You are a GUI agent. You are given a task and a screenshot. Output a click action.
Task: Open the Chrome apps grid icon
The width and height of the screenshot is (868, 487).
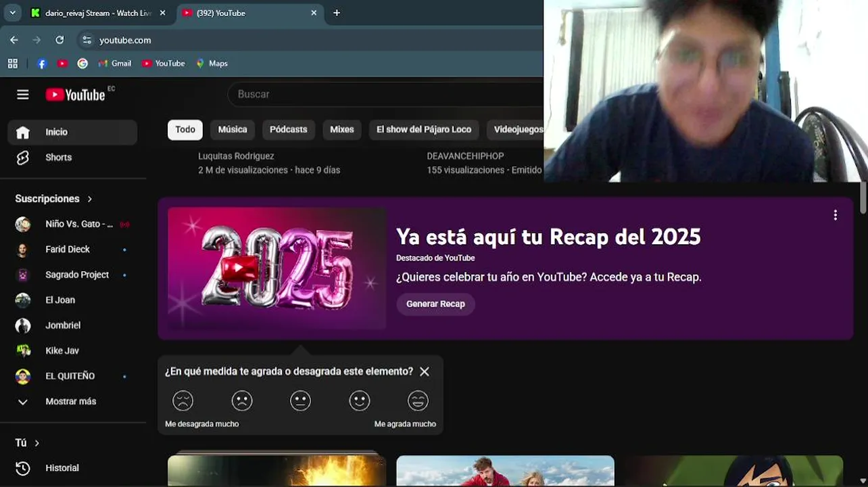pos(12,64)
